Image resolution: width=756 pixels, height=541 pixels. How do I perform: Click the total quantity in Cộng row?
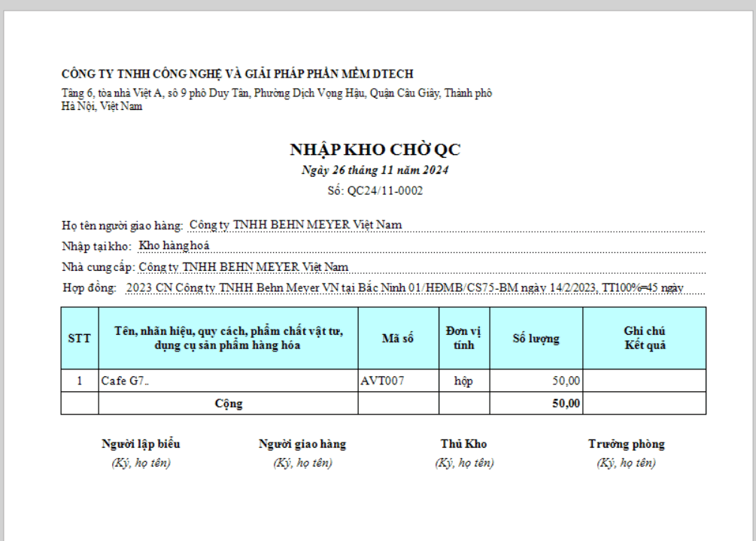tap(566, 404)
